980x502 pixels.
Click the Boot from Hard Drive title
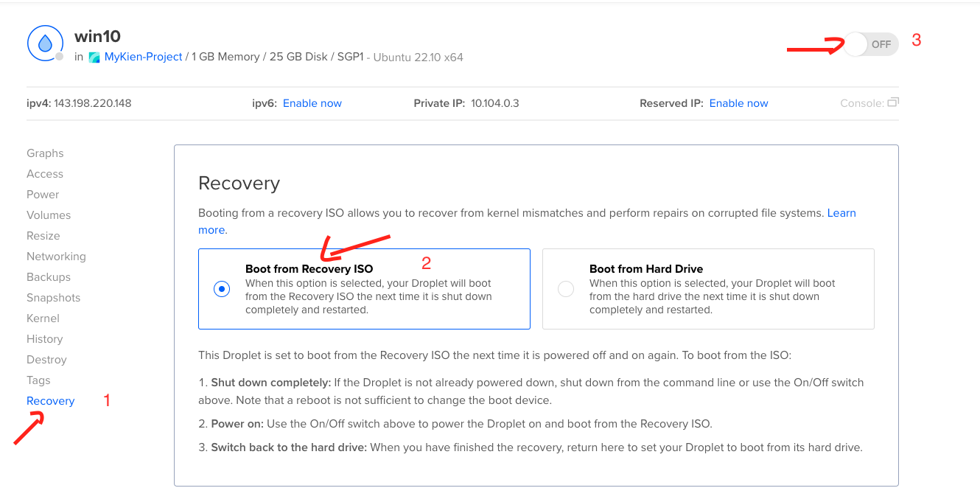click(x=646, y=269)
